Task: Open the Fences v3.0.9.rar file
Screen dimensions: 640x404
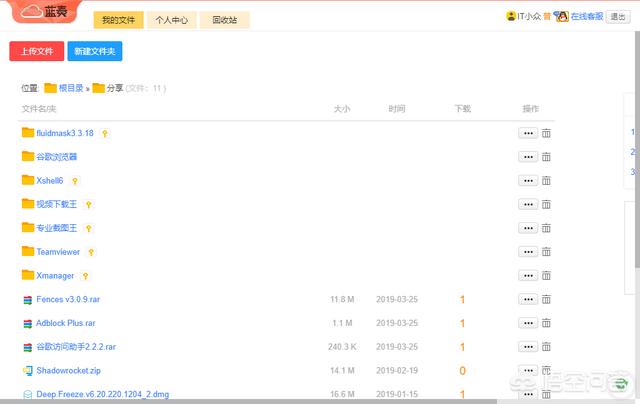Action: click(68, 299)
